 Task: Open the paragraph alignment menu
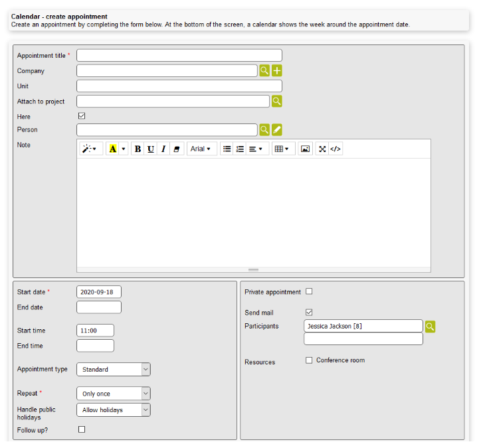tap(256, 149)
